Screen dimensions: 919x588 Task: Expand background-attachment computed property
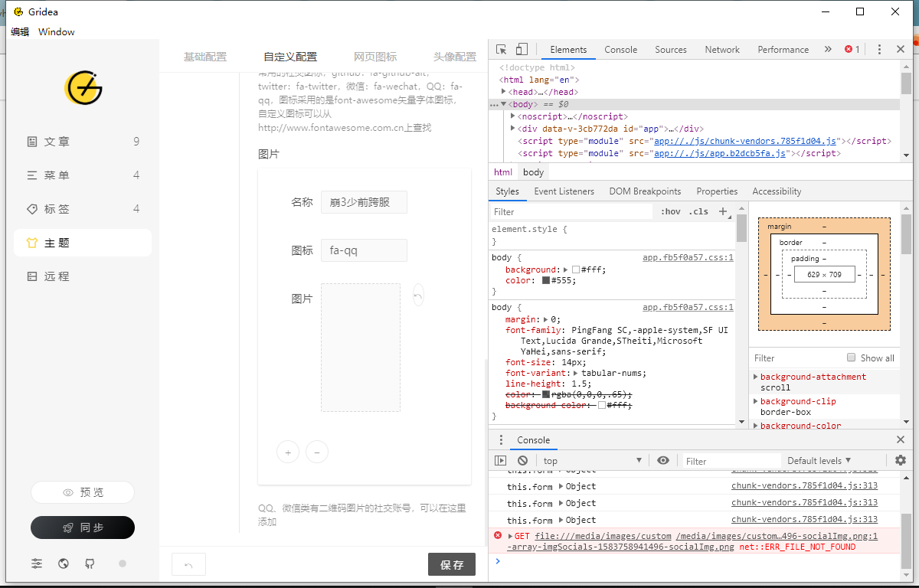[x=755, y=377]
